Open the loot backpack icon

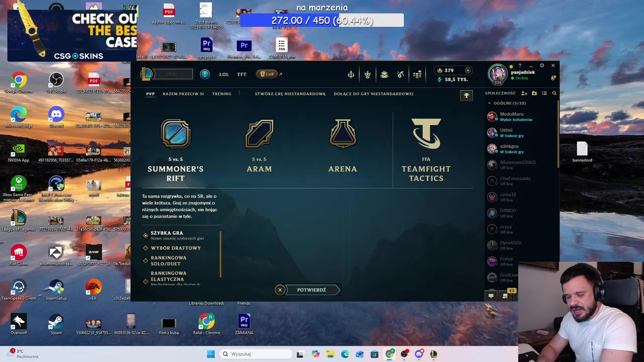point(384,74)
